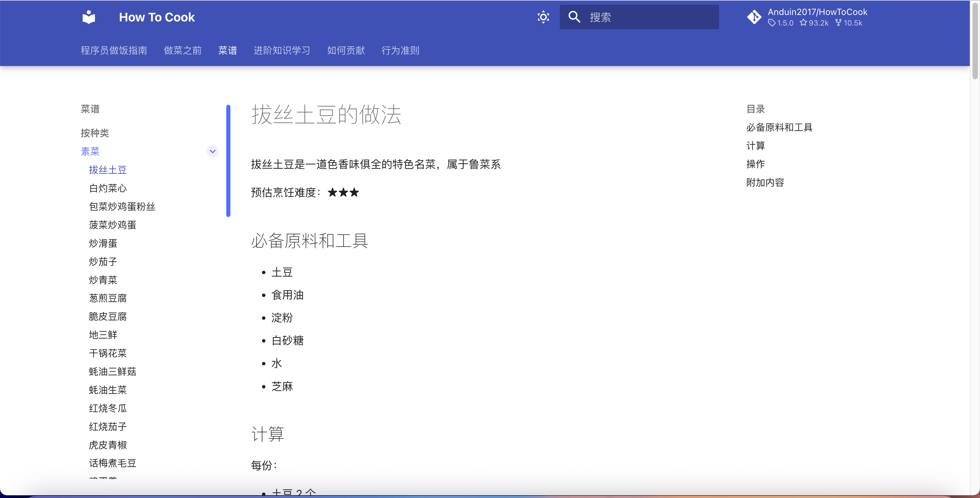The image size is (980, 498).
Task: Click the blue sidebar scroll indicator bar
Action: 228,161
